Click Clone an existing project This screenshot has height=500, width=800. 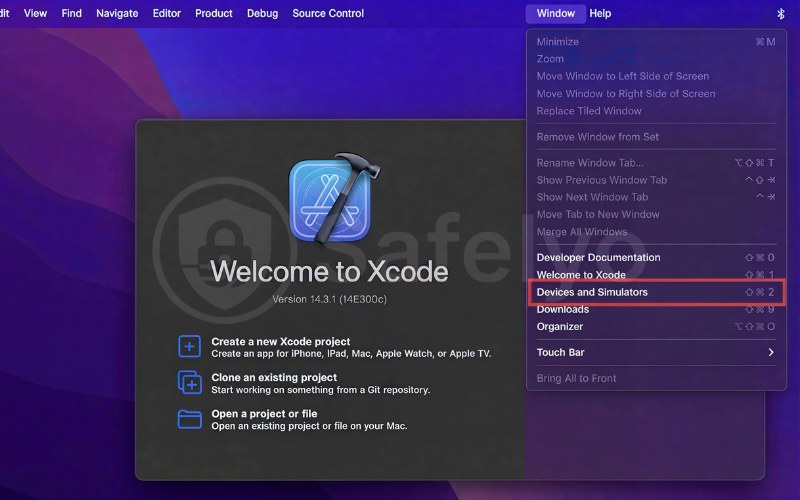click(x=274, y=377)
